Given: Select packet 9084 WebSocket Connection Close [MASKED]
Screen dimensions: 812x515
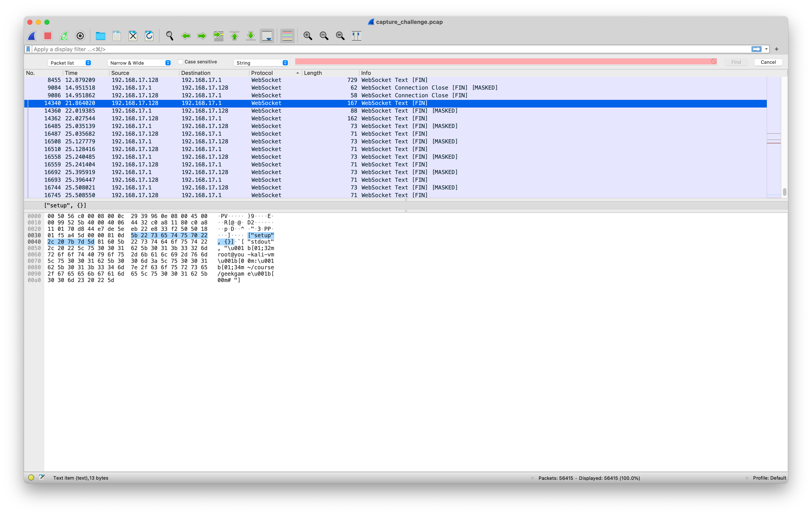Looking at the screenshot, I should [x=396, y=88].
